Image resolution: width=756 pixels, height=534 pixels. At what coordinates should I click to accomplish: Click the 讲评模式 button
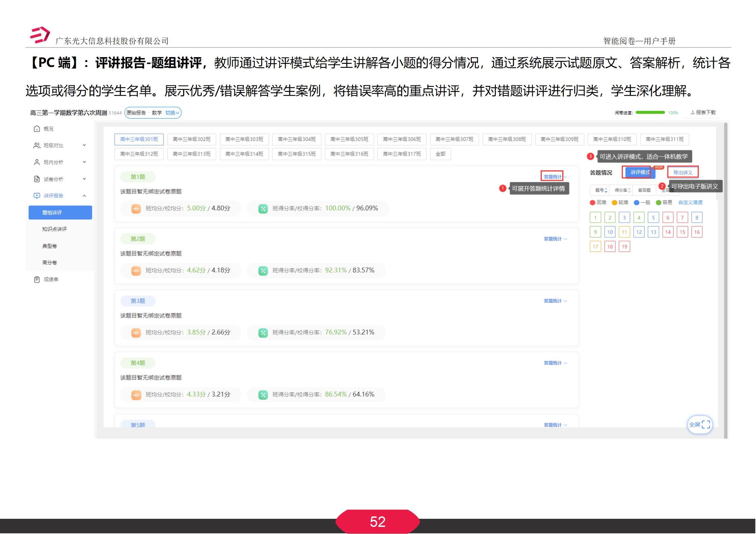point(640,172)
